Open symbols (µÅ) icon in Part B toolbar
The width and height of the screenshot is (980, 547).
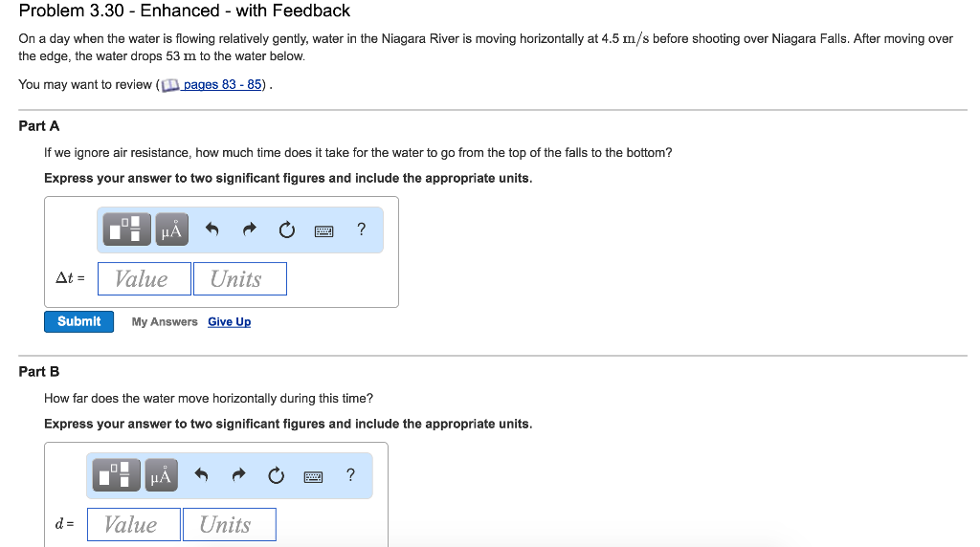161,475
